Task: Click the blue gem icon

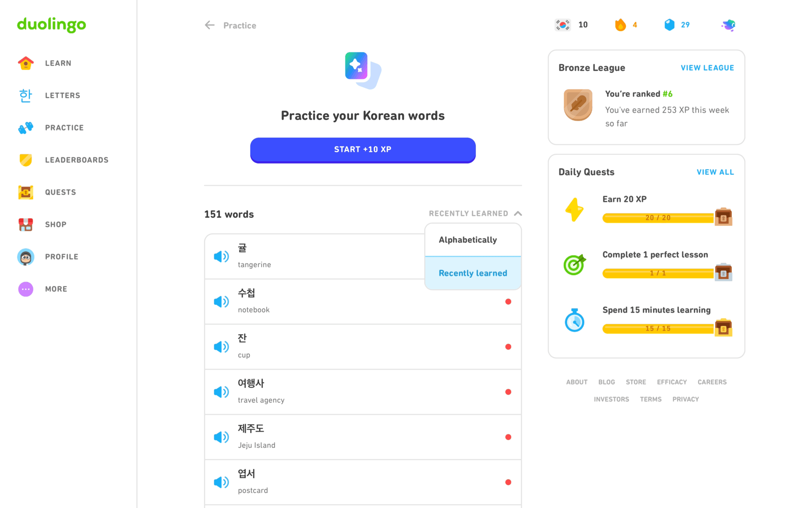Action: (669, 25)
